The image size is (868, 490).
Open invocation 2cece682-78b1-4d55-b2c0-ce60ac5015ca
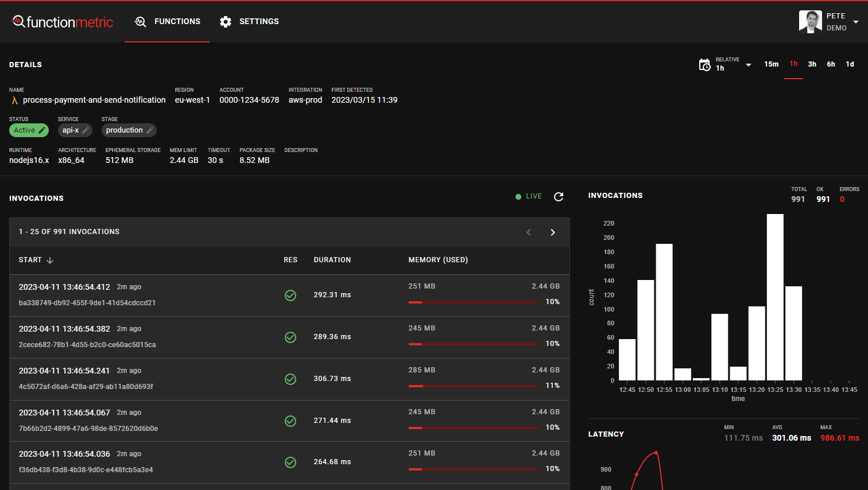tap(87, 345)
